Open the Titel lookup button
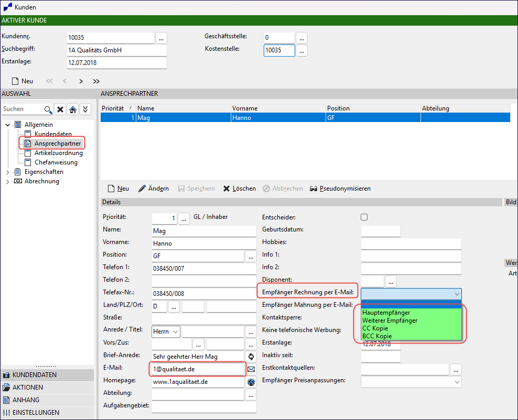Screen dimensions: 518x420 click(x=251, y=331)
